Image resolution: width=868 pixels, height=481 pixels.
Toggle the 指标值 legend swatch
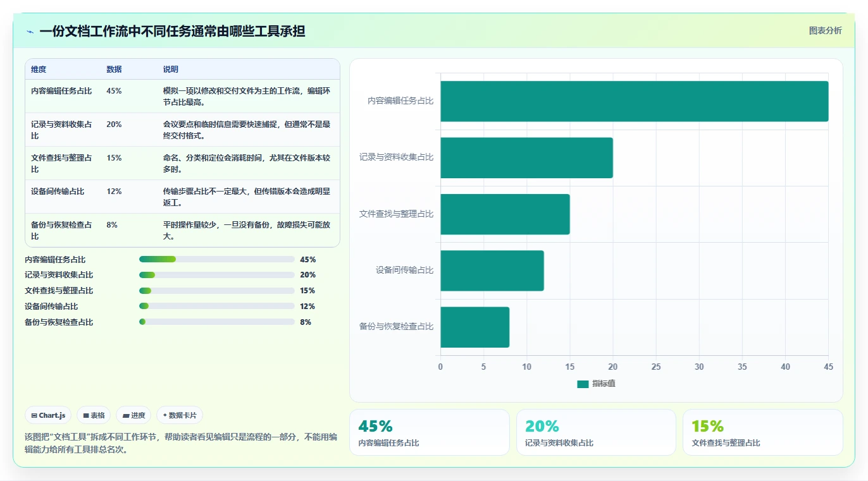583,384
